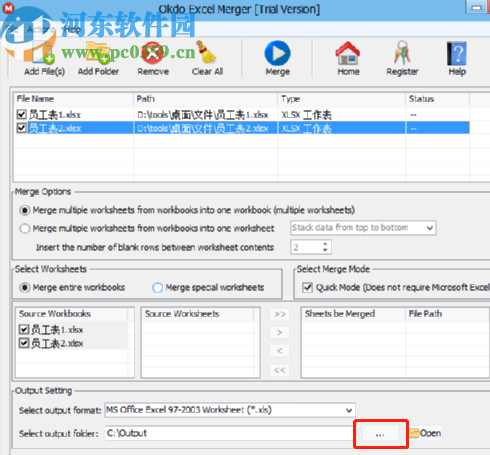Open the Home toolbar icon
The height and width of the screenshot is (455, 490).
348,53
